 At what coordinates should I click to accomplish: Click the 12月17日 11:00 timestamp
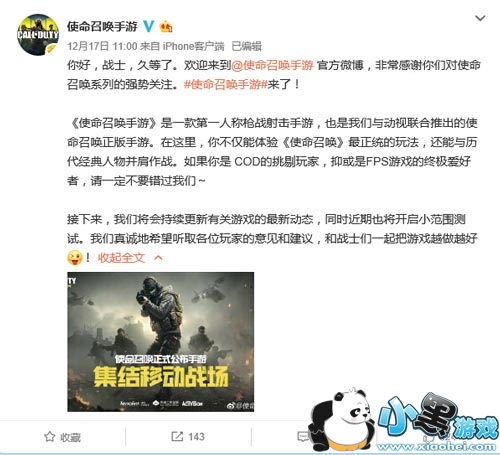pyautogui.click(x=102, y=46)
